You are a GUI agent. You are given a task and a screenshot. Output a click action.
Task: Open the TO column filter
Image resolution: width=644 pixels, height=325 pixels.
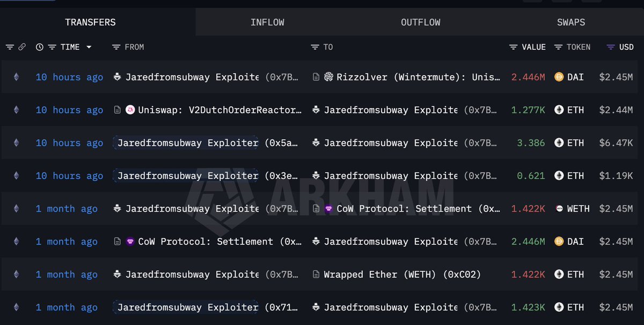[315, 47]
